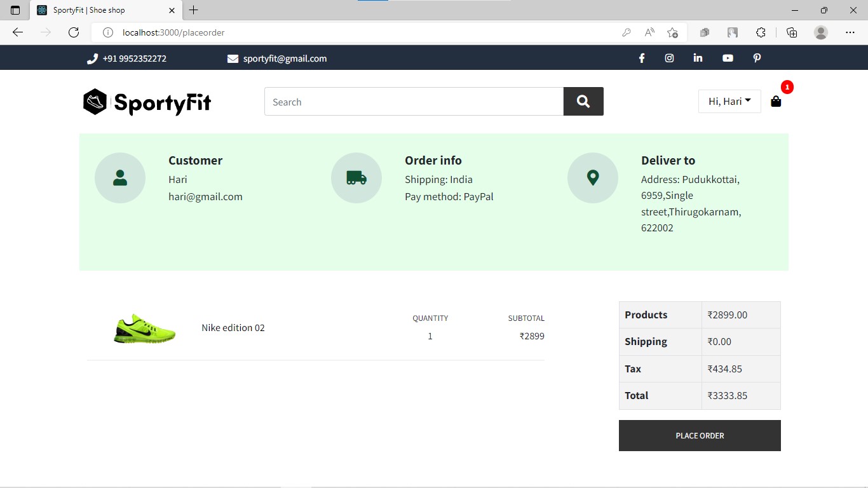Click the browser profile avatar

[x=820, y=32]
